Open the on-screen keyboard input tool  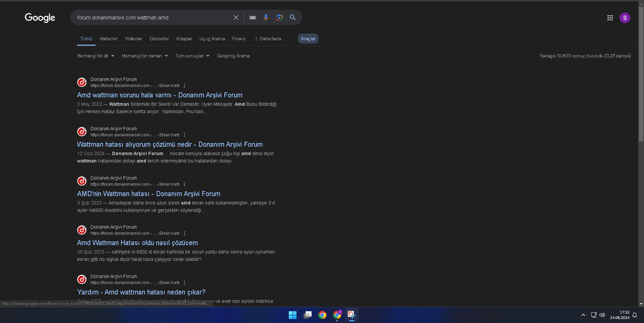(253, 17)
